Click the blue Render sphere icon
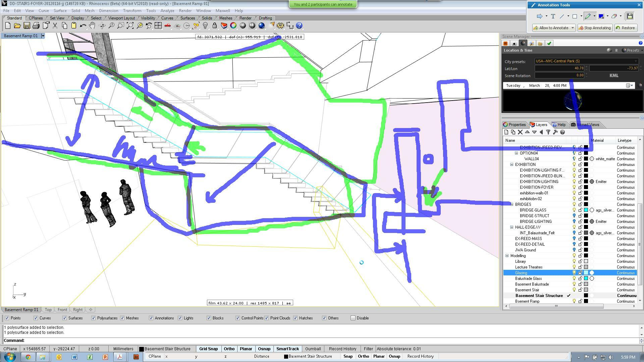 tap(262, 26)
